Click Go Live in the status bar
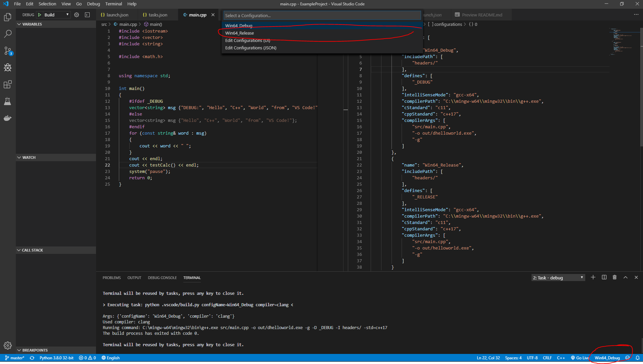Viewport: 643px width, 364px height. (580, 358)
